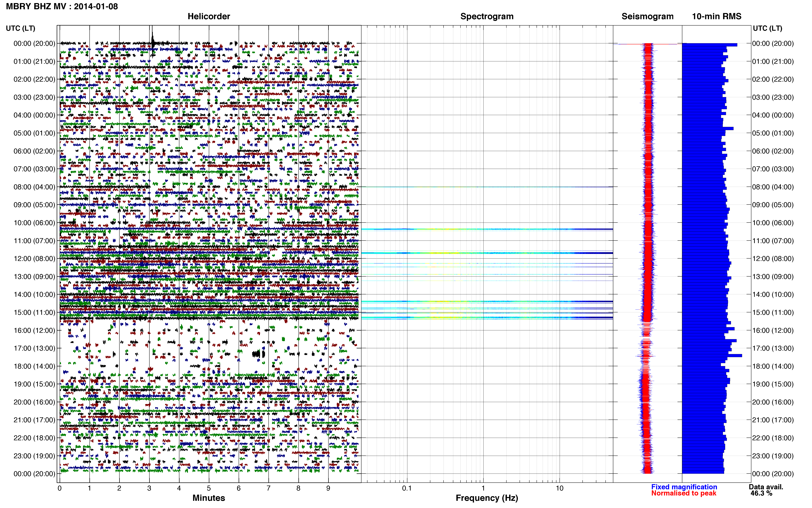This screenshot has height=508, width=812.
Task: Click left axis label "08:00 (04:00)"
Action: (34, 187)
